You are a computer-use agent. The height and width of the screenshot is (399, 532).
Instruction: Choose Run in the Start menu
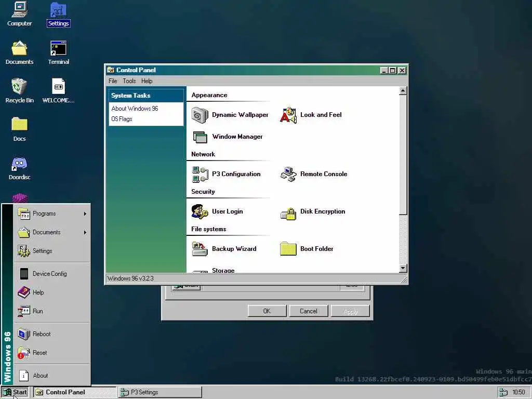pos(52,311)
